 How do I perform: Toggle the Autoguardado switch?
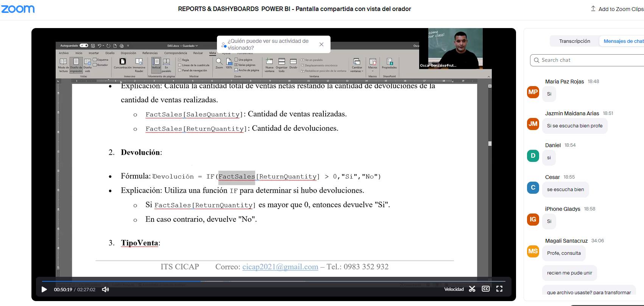[84, 46]
